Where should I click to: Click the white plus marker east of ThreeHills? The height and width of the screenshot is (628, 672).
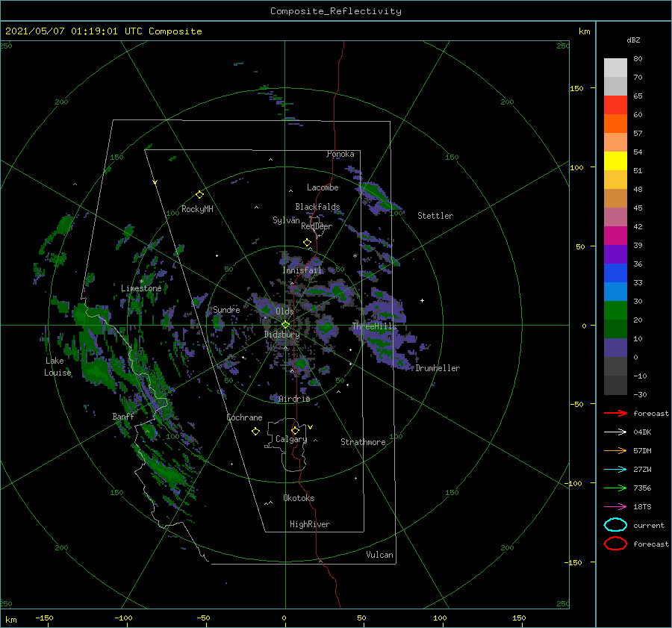pyautogui.click(x=422, y=300)
